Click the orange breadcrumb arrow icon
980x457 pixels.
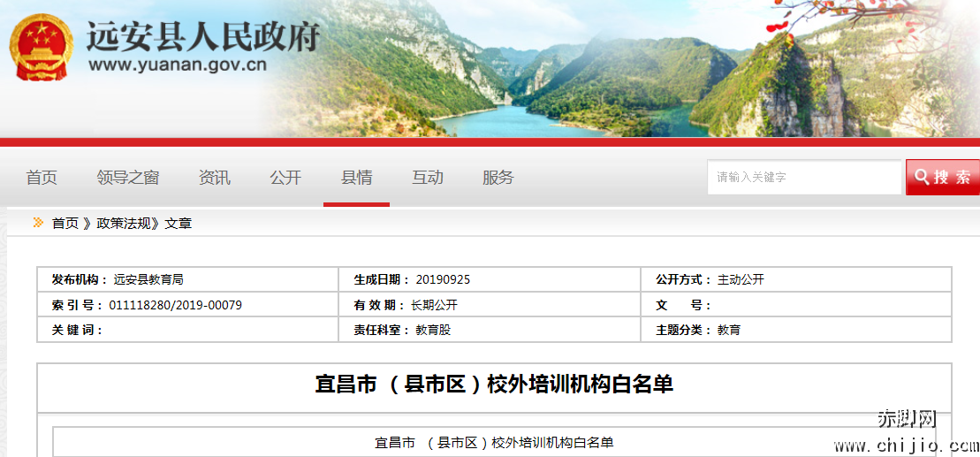38,223
